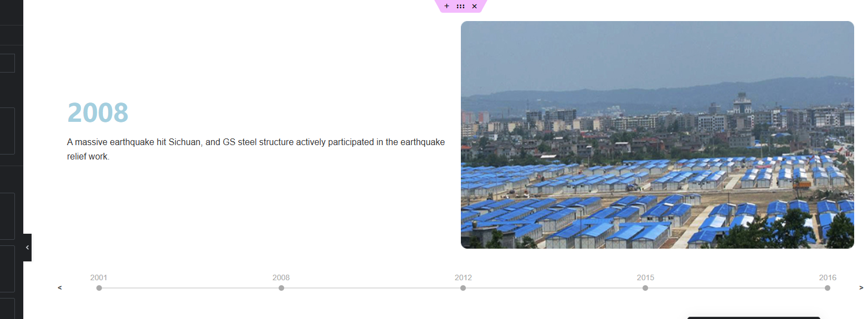This screenshot has width=868, height=319.
Task: Click the drag handle grid icon
Action: pos(461,6)
